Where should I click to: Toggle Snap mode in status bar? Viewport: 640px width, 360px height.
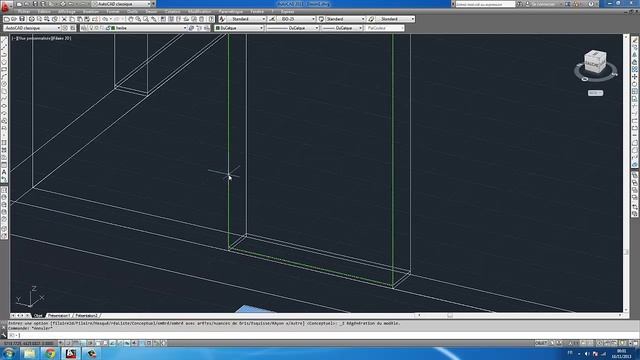point(68,343)
